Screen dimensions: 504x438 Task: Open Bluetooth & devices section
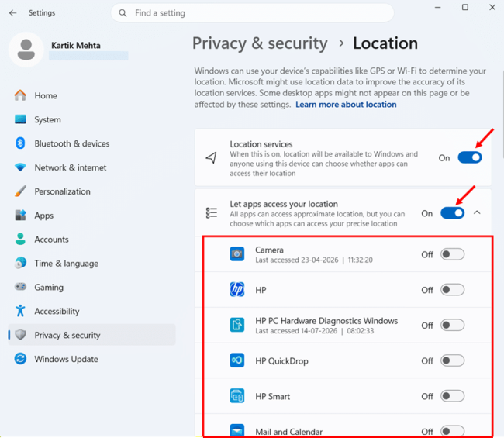click(91, 143)
